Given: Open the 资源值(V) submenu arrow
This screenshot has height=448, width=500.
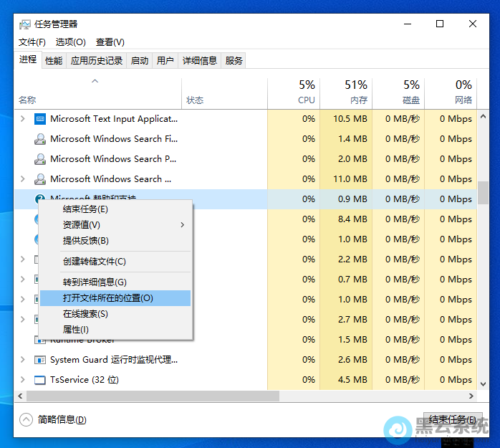Looking at the screenshot, I should click(183, 225).
